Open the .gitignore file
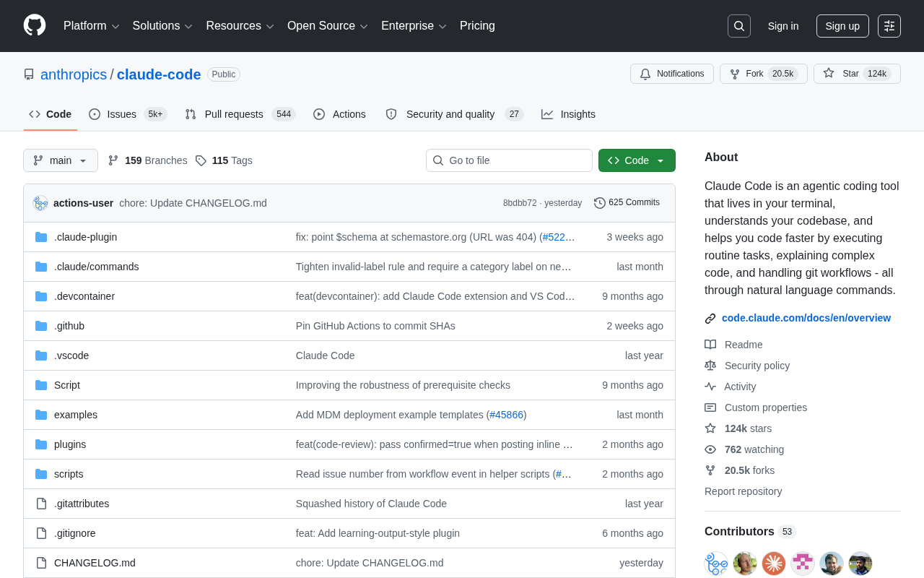 (75, 533)
